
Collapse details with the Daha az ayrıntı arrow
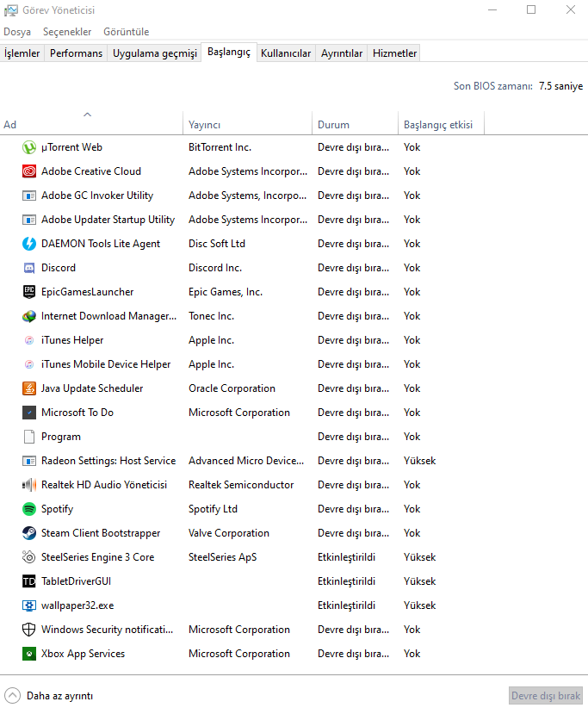click(13, 696)
